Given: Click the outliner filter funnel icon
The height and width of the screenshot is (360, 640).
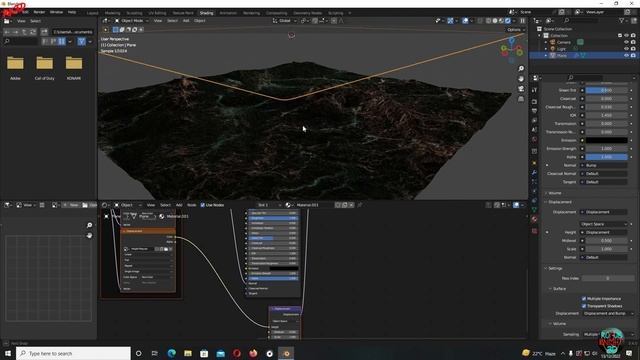Looking at the screenshot, I should 621,21.
